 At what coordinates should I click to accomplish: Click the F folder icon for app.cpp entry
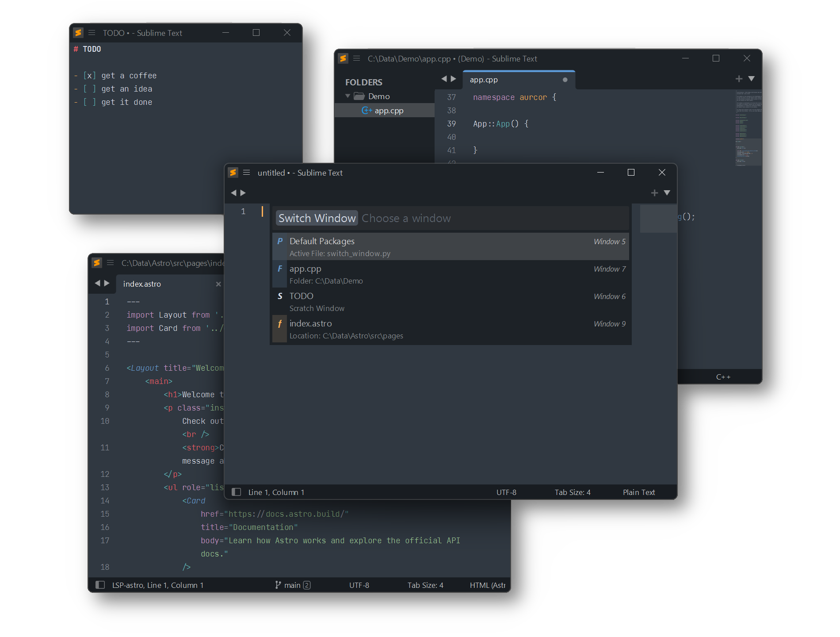coord(279,269)
